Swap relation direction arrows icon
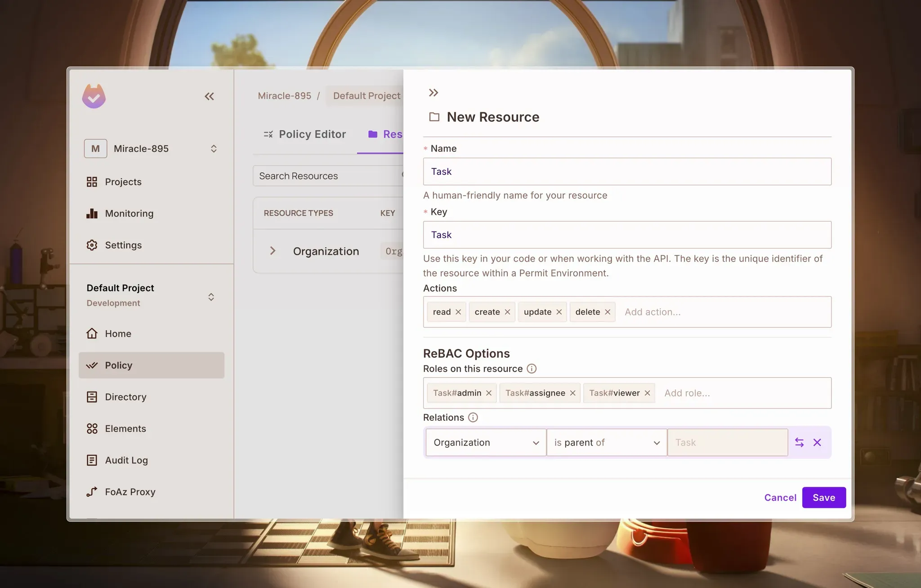The width and height of the screenshot is (921, 588). point(799,442)
